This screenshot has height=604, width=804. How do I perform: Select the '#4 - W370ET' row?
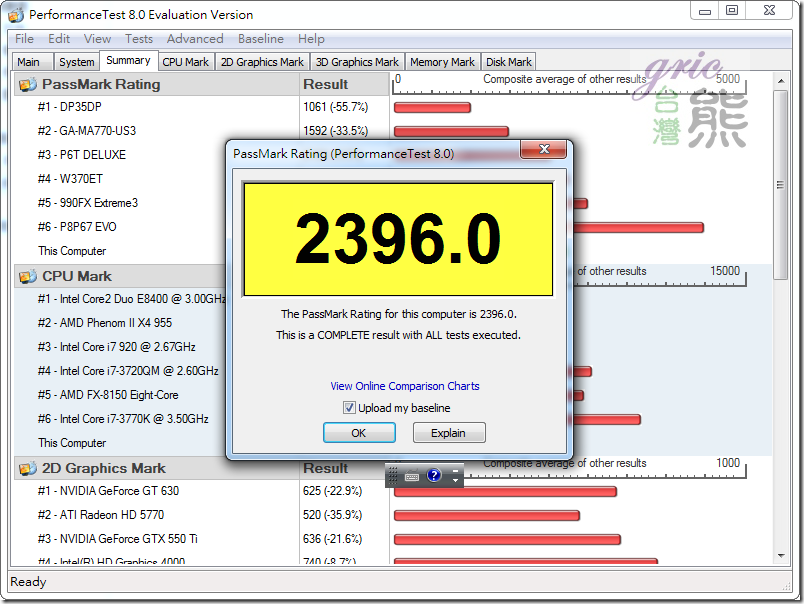point(70,179)
